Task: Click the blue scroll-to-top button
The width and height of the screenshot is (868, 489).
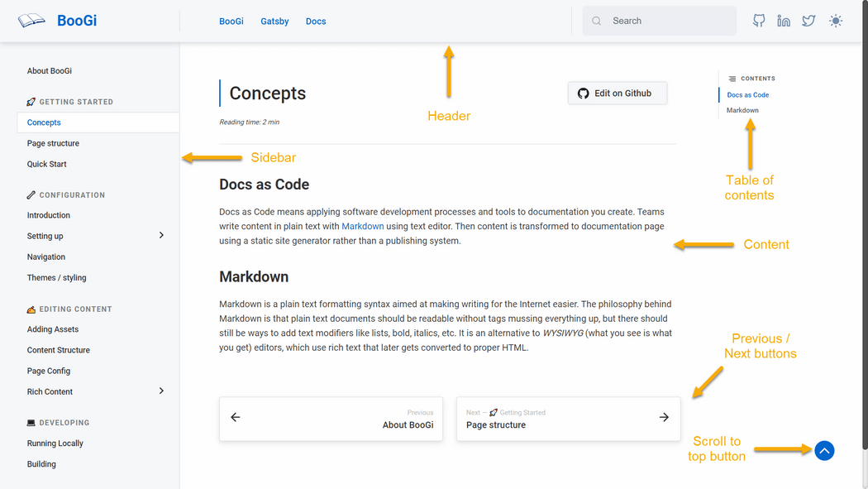Action: 824,451
